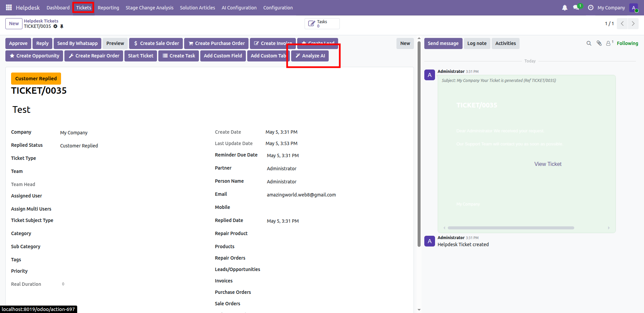Open the Assigned User field dropdown
Image resolution: width=644 pixels, height=313 pixels.
[132, 196]
